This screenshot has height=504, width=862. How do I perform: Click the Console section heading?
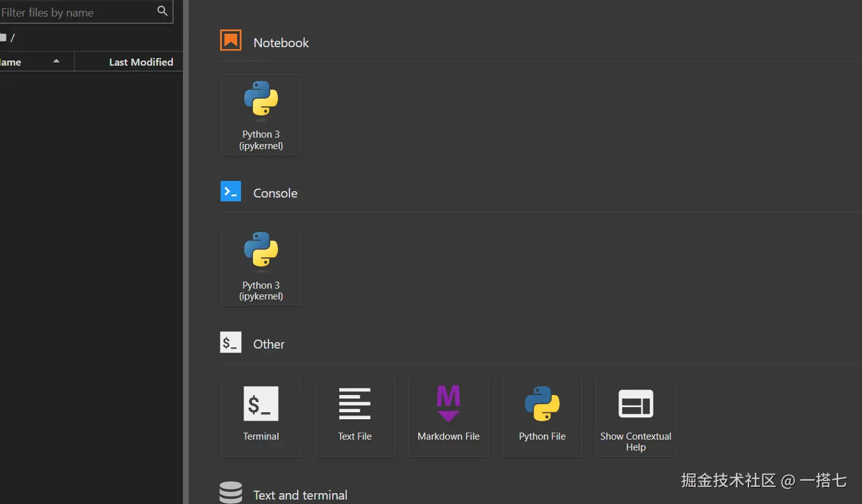pyautogui.click(x=275, y=193)
